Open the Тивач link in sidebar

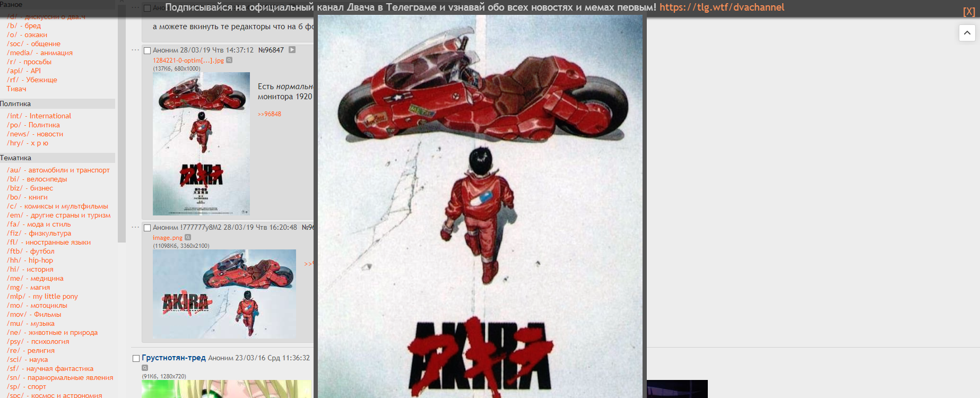coord(16,89)
